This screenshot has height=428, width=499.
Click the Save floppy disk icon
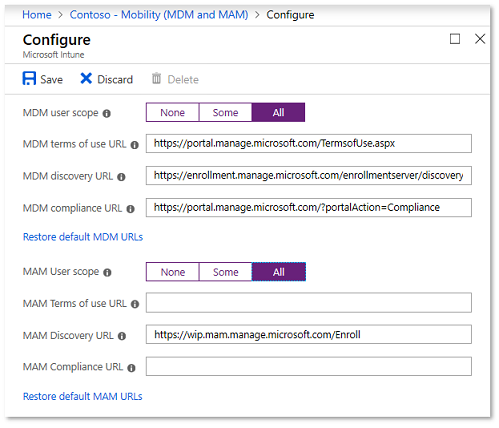(29, 79)
